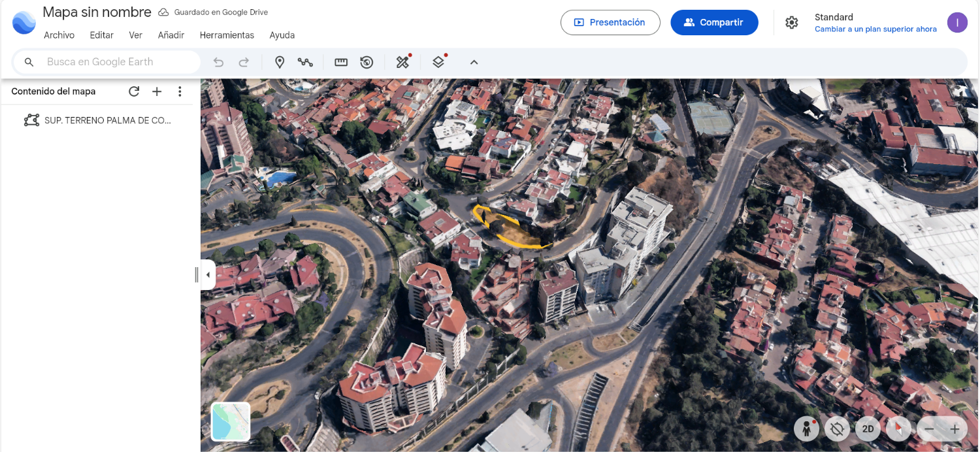This screenshot has width=980, height=452.
Task: Toggle the map style thumbnail
Action: [231, 421]
